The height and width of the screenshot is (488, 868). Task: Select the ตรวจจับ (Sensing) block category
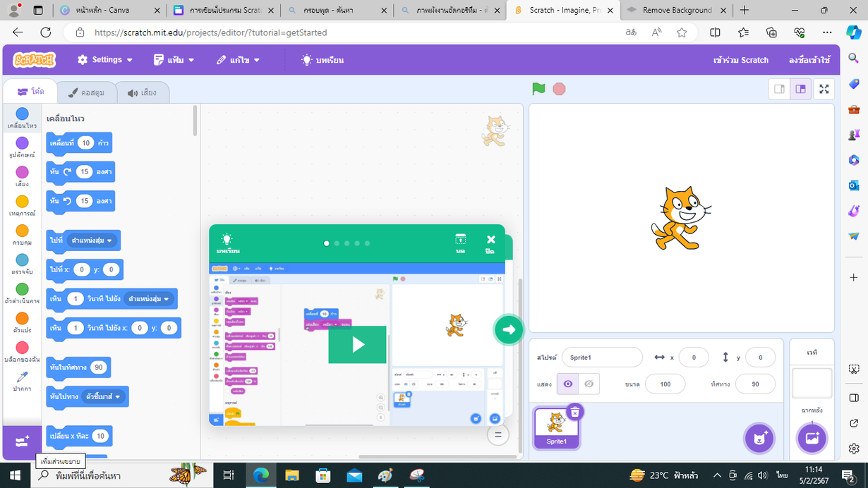(22, 264)
